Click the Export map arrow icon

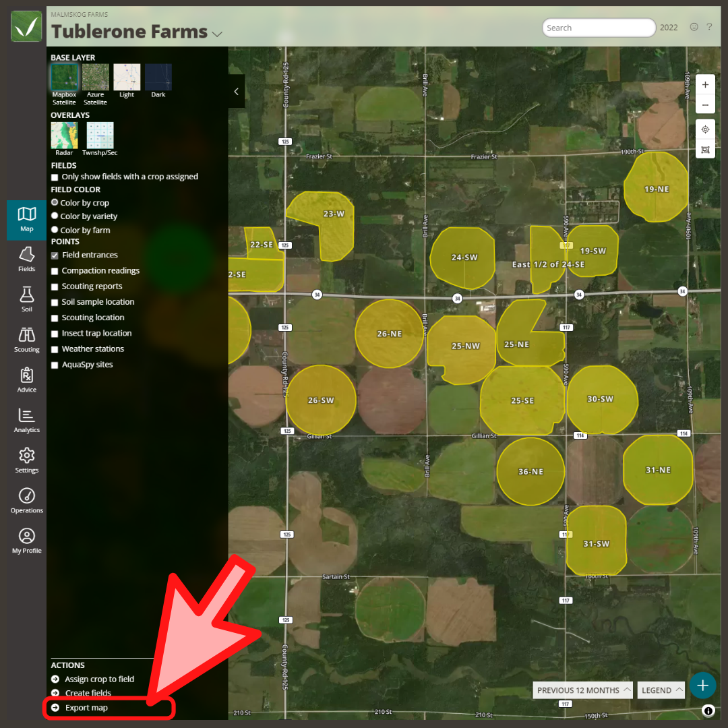click(x=55, y=708)
